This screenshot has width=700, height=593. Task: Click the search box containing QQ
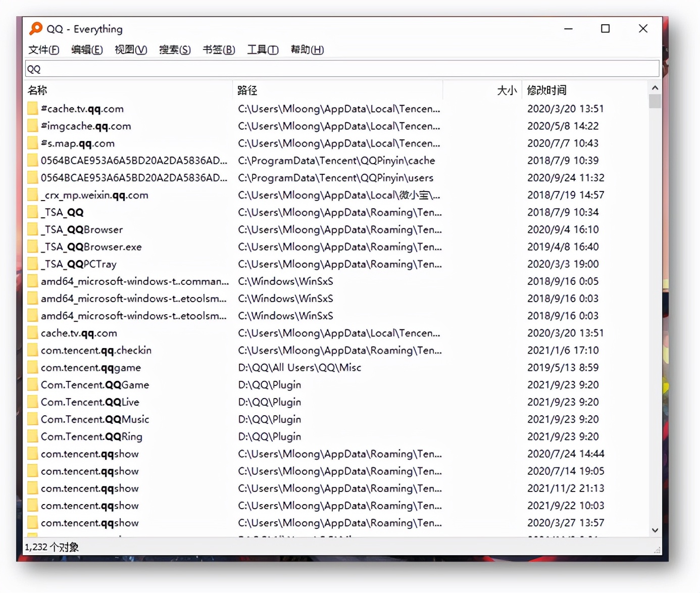pos(342,69)
